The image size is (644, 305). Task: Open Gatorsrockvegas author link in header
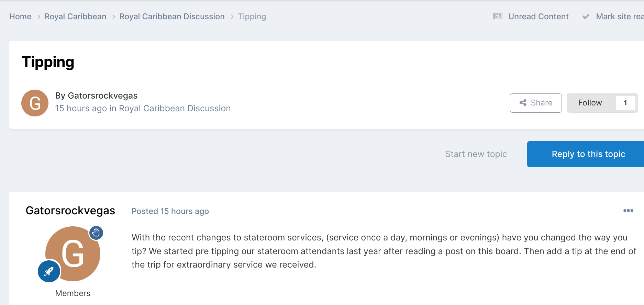pyautogui.click(x=103, y=95)
